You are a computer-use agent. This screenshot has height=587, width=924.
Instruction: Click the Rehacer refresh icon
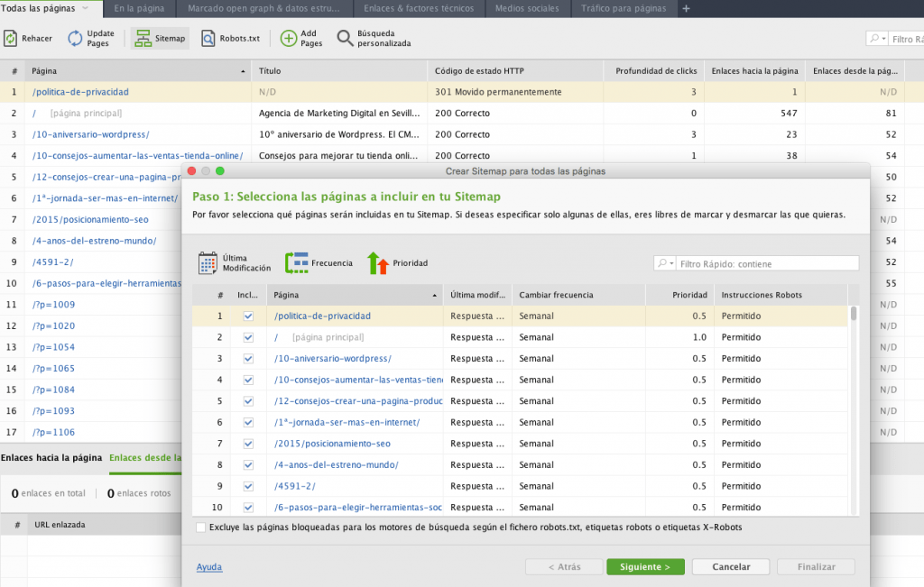pyautogui.click(x=11, y=38)
